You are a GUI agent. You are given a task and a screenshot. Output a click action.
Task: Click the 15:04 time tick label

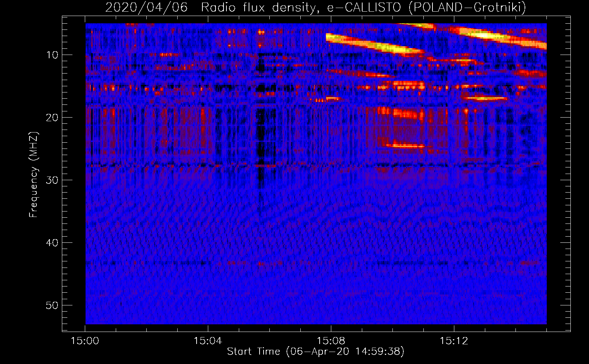click(208, 341)
